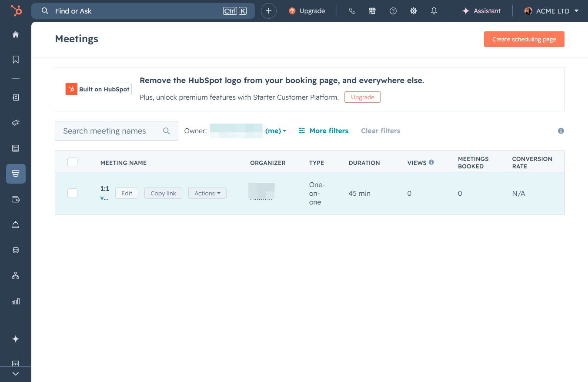Check the 1:1 meeting row checkbox

click(73, 193)
